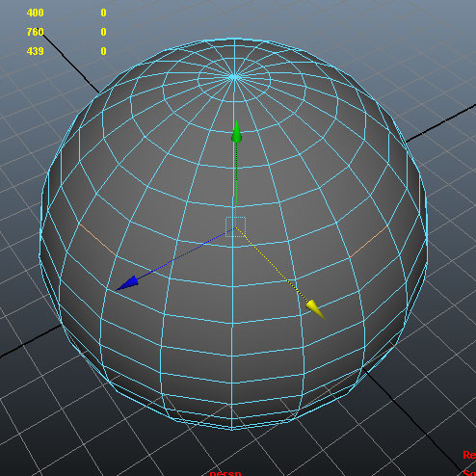Screen dimensions: 476x476
Task: Select the sphere's top pole vertex
Action: (234, 77)
